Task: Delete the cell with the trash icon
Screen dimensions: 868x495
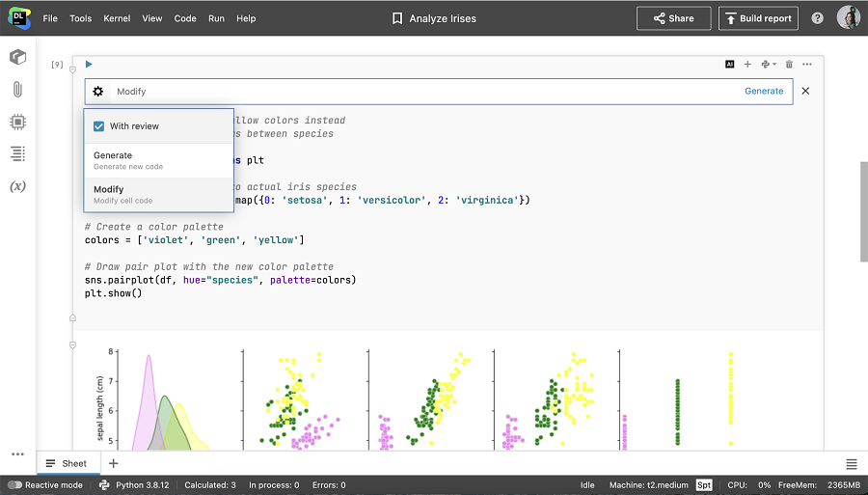Action: coord(789,65)
